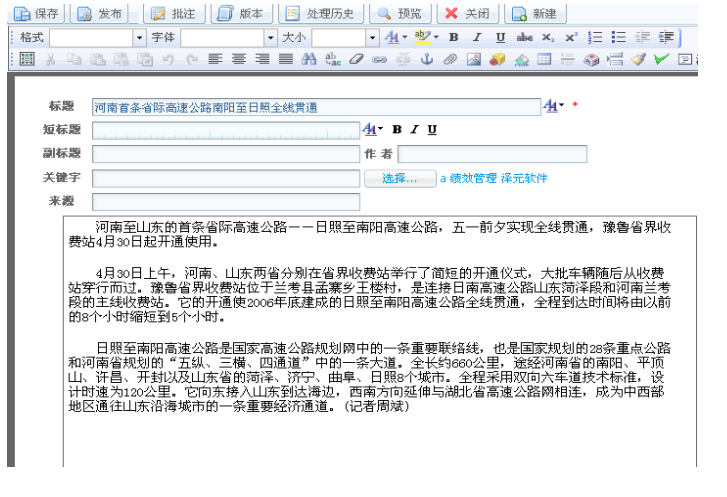
Task: Toggle superscript formatting
Action: [571, 38]
